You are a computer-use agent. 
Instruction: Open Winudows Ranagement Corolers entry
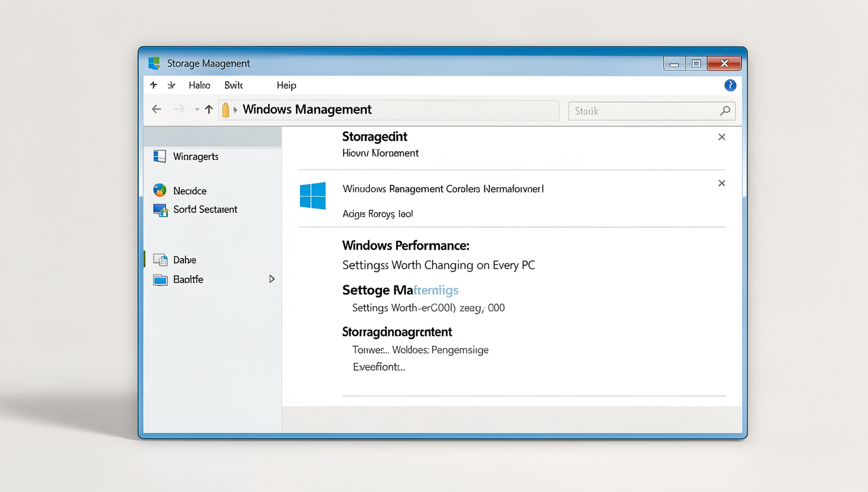[443, 189]
